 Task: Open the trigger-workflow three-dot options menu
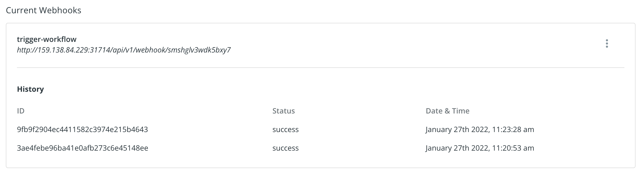tap(607, 43)
